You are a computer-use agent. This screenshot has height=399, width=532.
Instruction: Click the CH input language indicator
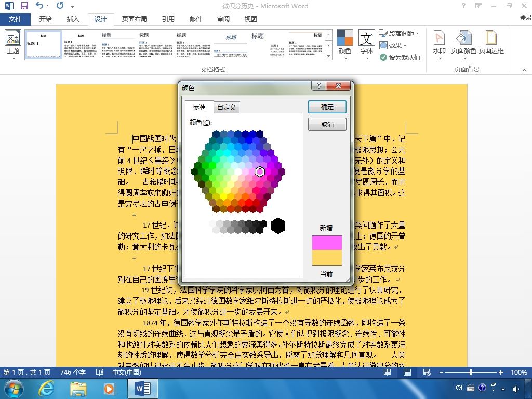coord(459,388)
